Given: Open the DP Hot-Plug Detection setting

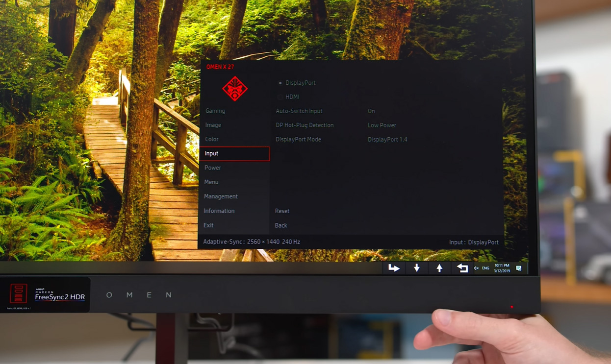Looking at the screenshot, I should (305, 125).
